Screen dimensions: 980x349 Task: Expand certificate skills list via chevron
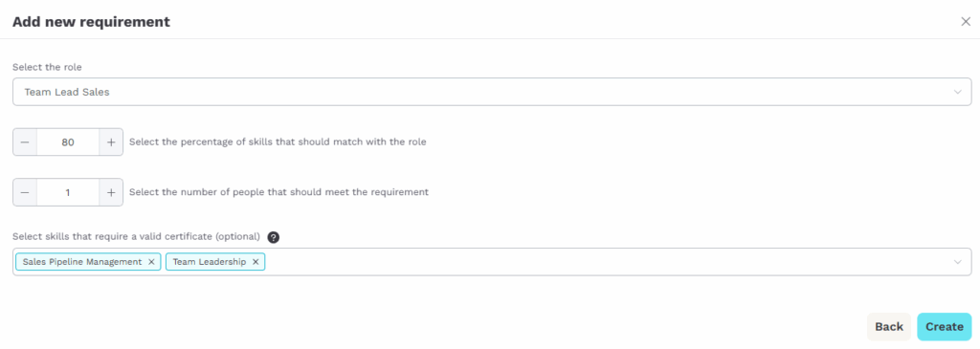pyautogui.click(x=957, y=262)
